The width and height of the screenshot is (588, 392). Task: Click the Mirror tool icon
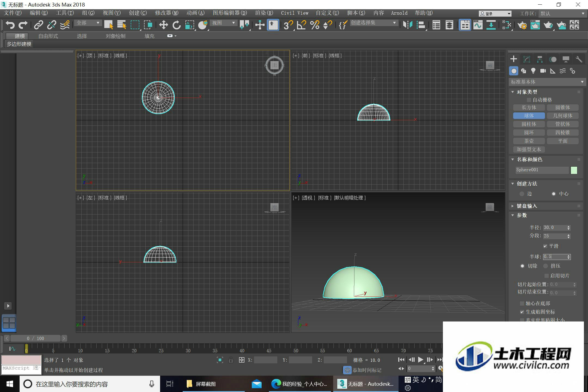click(x=408, y=25)
